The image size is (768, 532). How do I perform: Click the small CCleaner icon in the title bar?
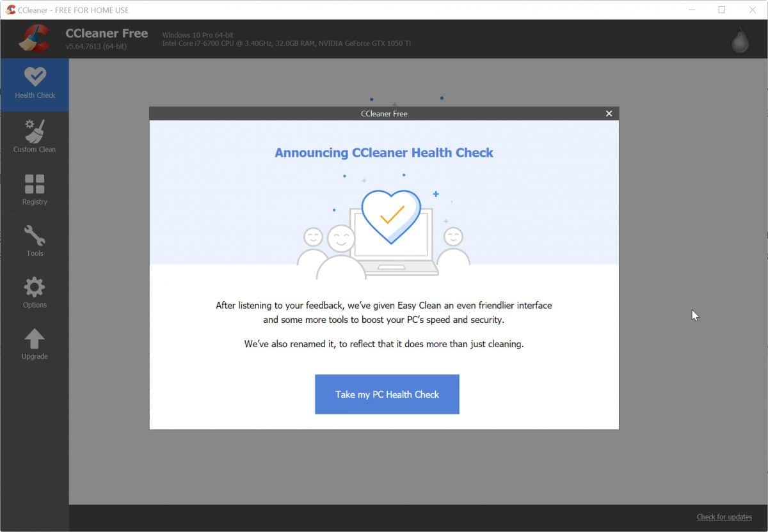click(10, 10)
